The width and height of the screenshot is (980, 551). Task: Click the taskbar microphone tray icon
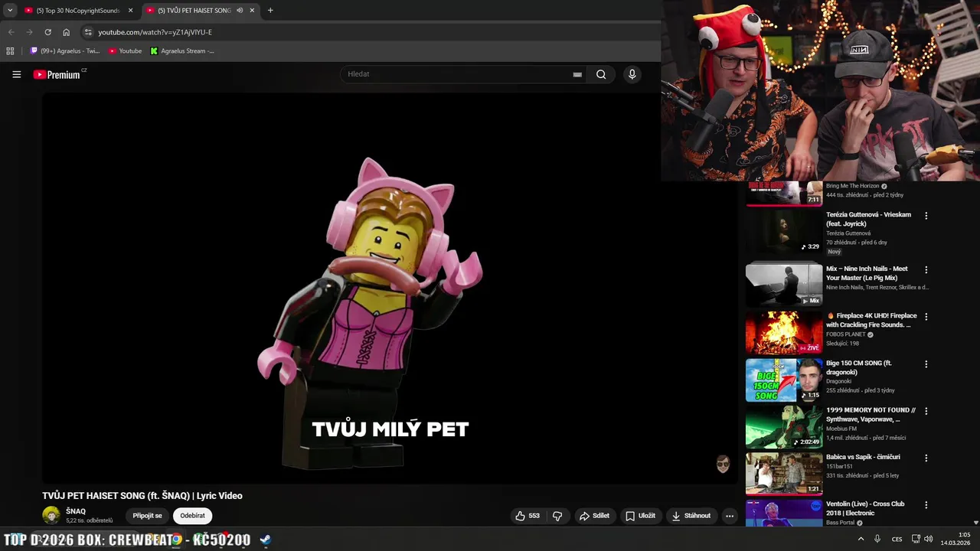[877, 539]
